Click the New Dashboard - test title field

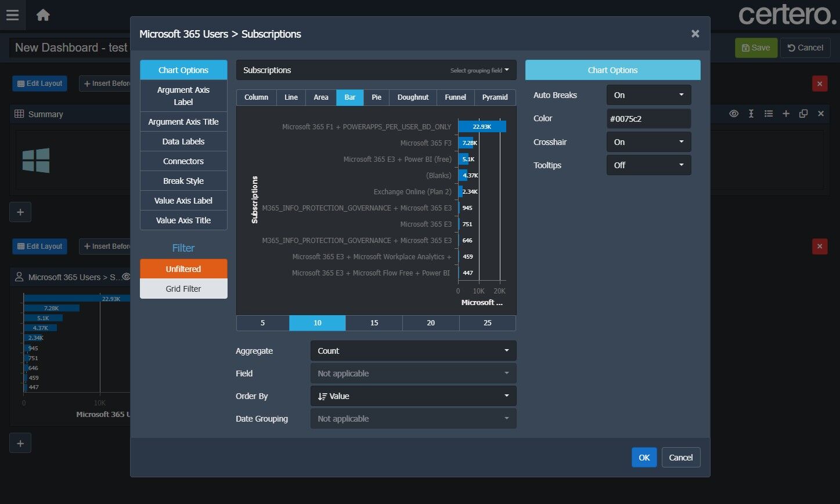click(x=70, y=48)
